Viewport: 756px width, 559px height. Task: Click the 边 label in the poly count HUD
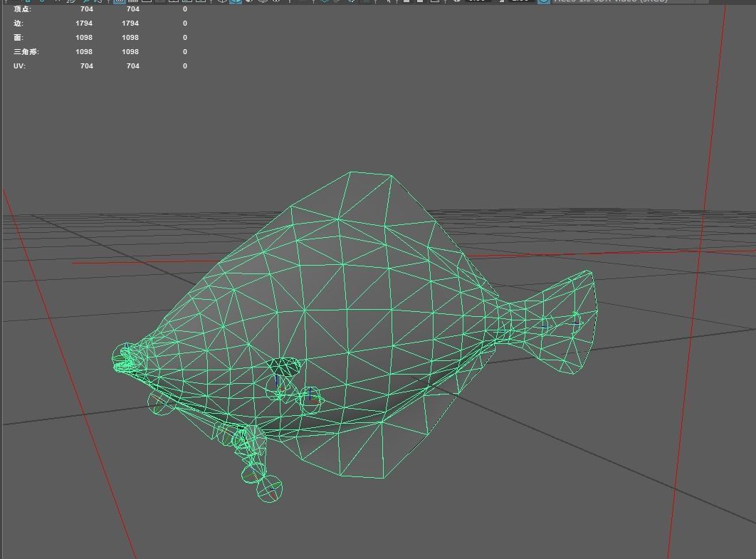[19, 23]
